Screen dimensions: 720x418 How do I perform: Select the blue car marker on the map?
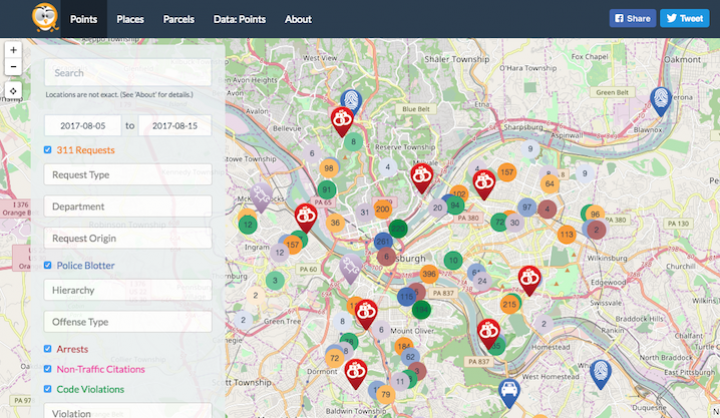[509, 393]
